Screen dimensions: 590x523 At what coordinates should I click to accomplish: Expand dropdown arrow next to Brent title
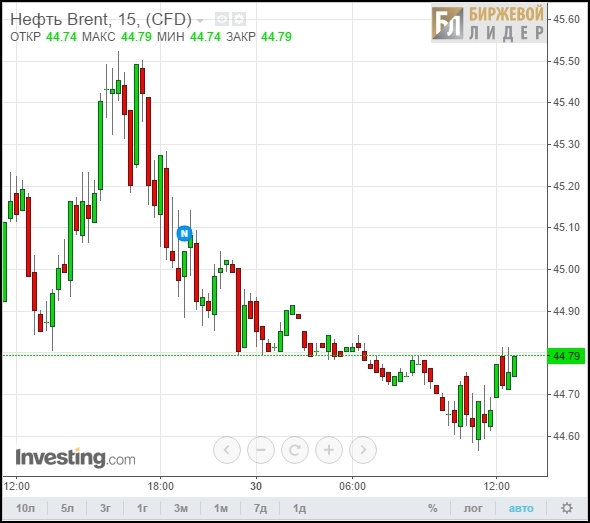(201, 21)
